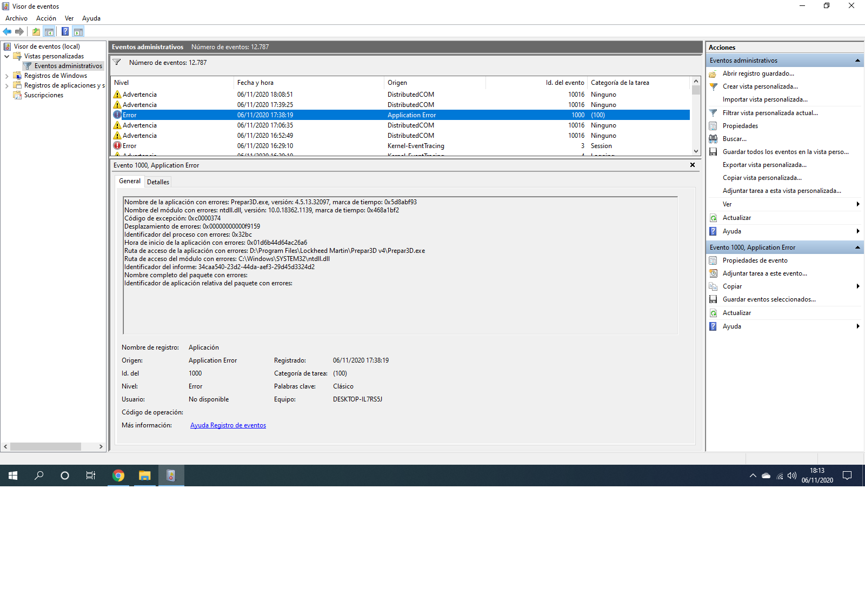Close the Evento 1000 details pane
The height and width of the screenshot is (616, 865).
click(x=693, y=165)
